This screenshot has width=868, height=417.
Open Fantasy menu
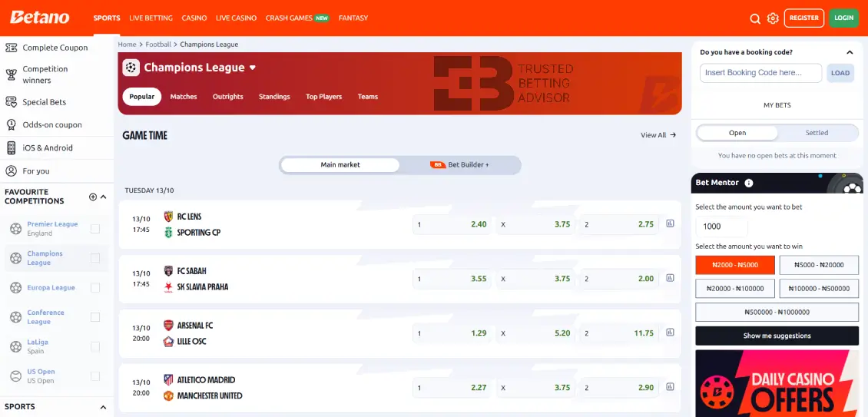pos(353,18)
